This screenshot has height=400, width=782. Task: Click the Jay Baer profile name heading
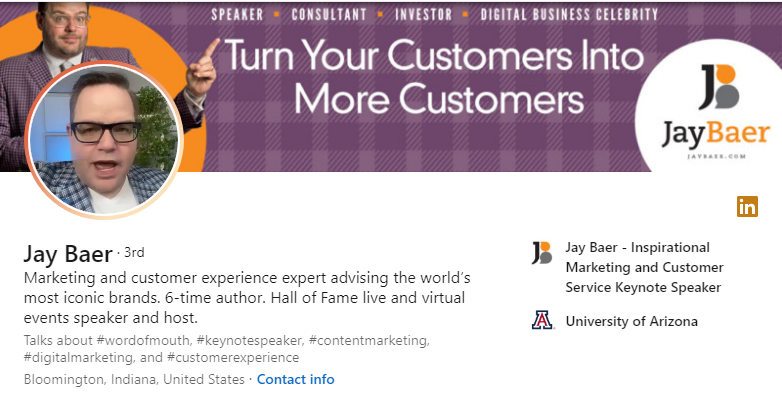68,252
